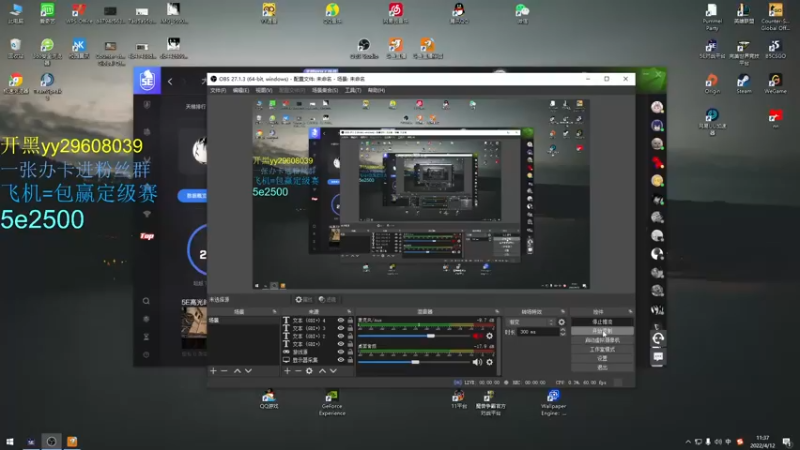The width and height of the screenshot is (800, 450).
Task: Pop out the Scenes dock via header icon
Action: 274,311
